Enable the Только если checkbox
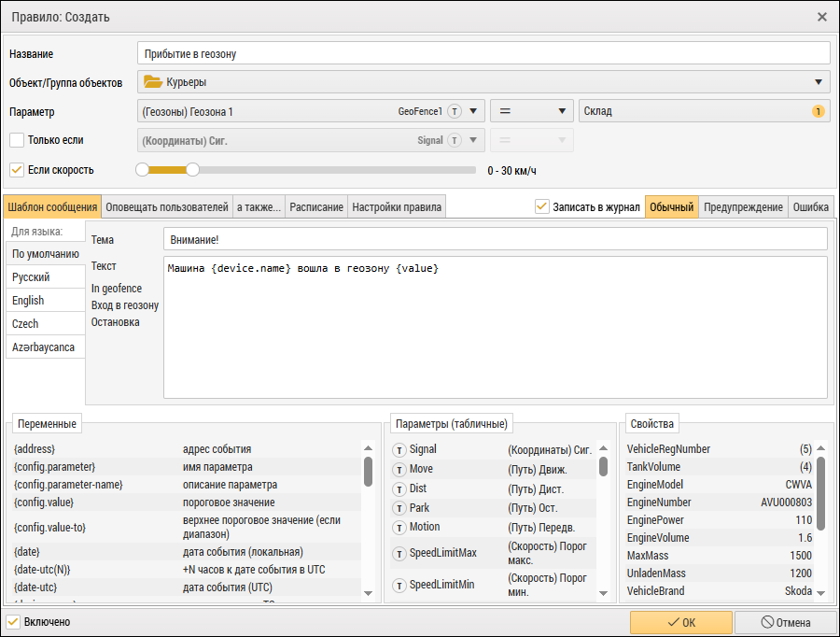The width and height of the screenshot is (840, 637). click(x=16, y=140)
